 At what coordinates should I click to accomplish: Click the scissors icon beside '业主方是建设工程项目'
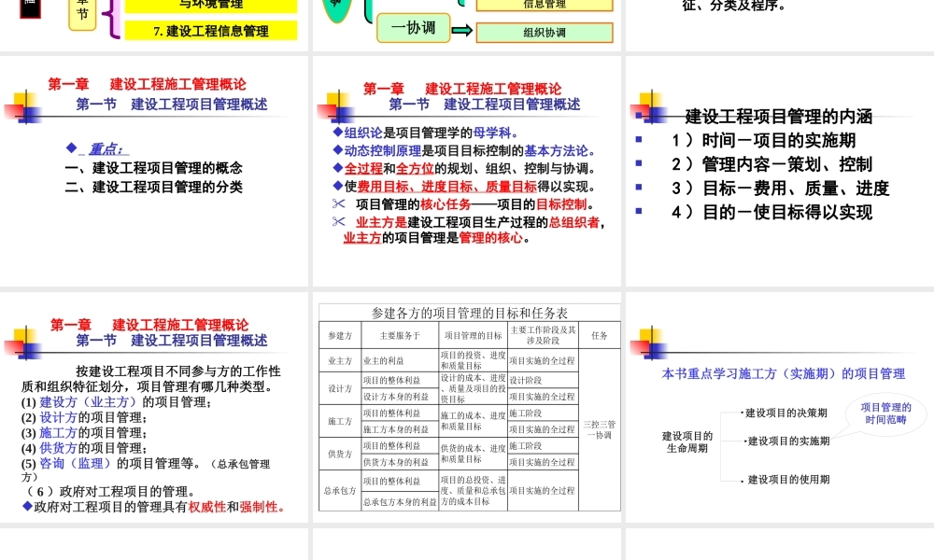point(339,221)
